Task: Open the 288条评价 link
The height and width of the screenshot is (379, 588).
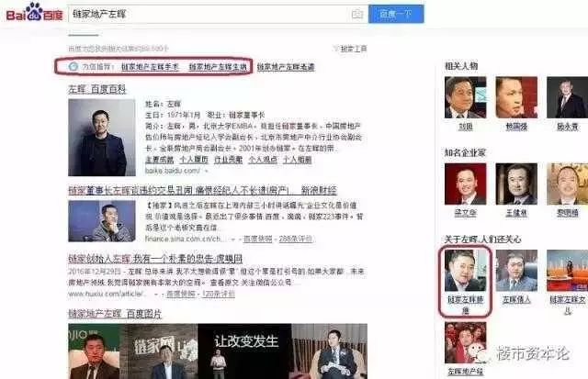Action: click(296, 239)
